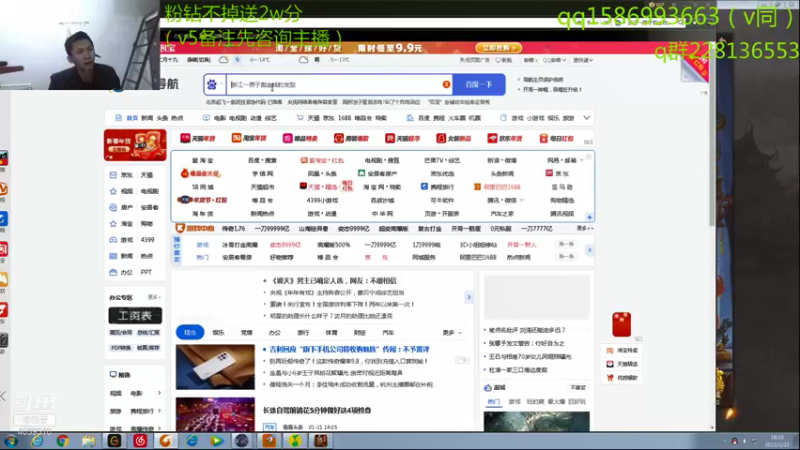Open the 吉利回应 blue headline
The height and width of the screenshot is (450, 800).
349,349
